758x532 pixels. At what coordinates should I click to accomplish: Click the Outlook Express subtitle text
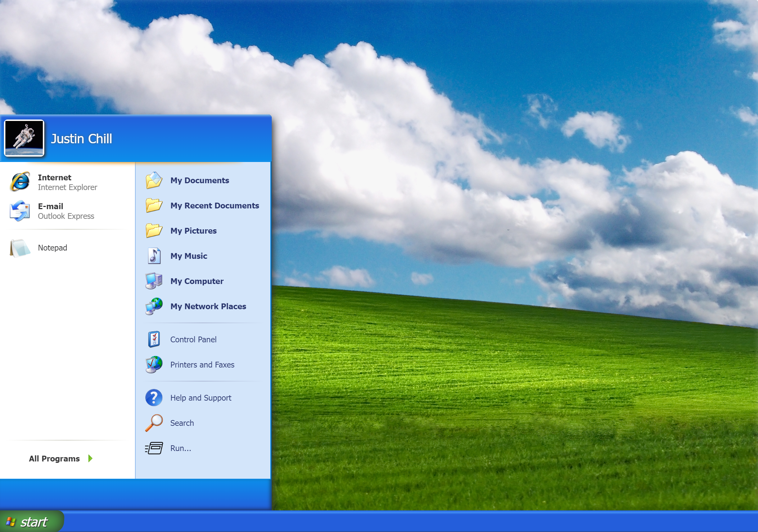click(66, 216)
